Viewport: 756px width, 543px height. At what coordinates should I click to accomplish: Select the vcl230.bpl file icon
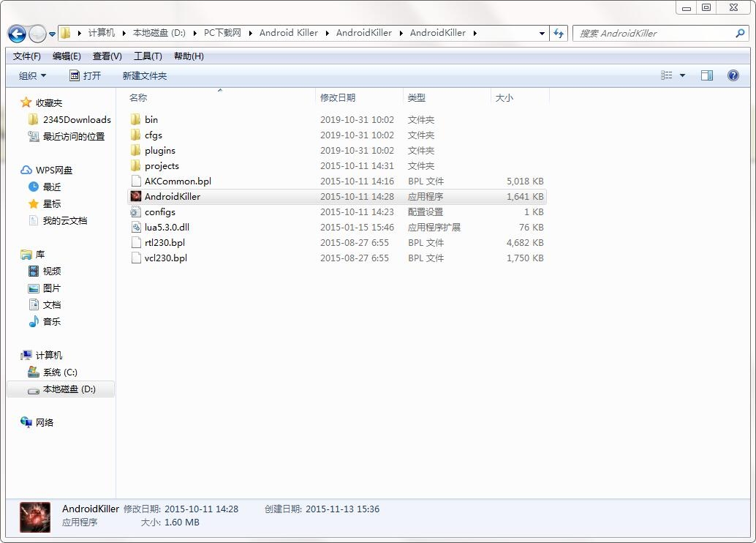point(136,258)
